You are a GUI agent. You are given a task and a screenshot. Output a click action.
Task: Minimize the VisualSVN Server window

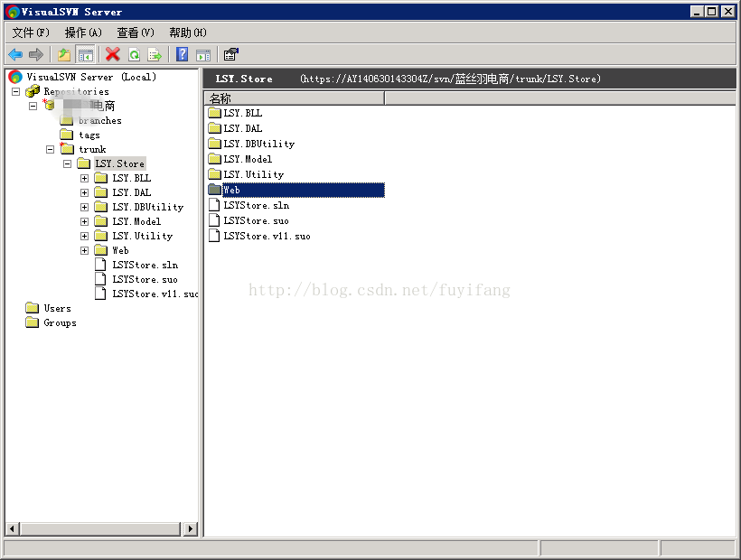697,12
